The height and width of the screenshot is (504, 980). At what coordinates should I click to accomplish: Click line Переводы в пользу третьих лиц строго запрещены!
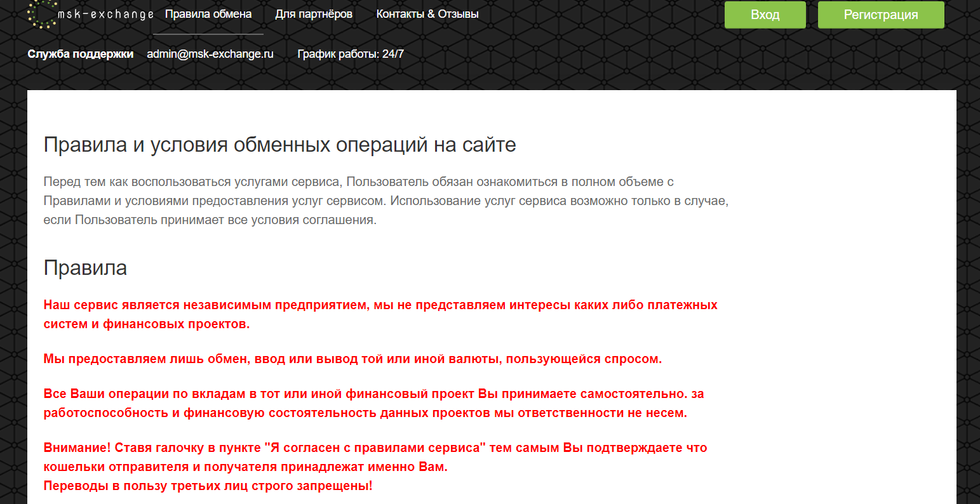point(208,486)
